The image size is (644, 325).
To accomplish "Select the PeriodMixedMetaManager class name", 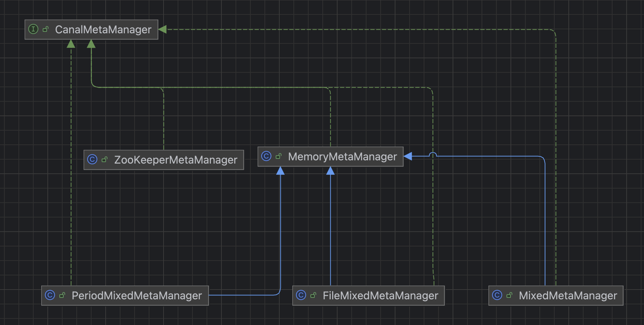I will [137, 296].
